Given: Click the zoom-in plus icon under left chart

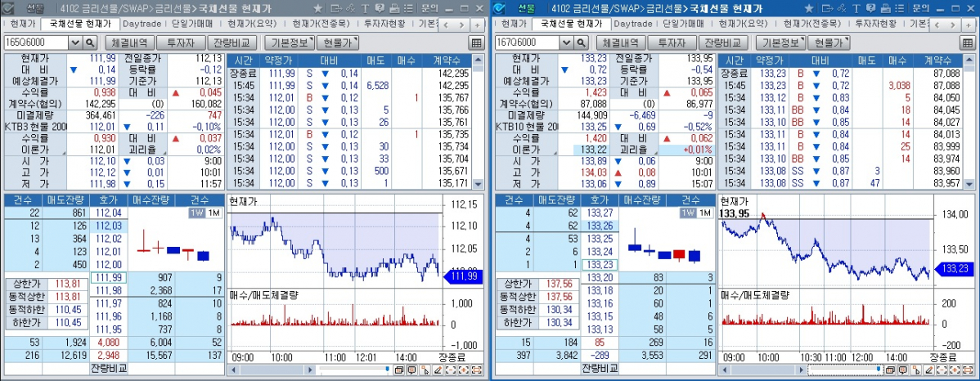Looking at the screenshot, I should 464,370.
